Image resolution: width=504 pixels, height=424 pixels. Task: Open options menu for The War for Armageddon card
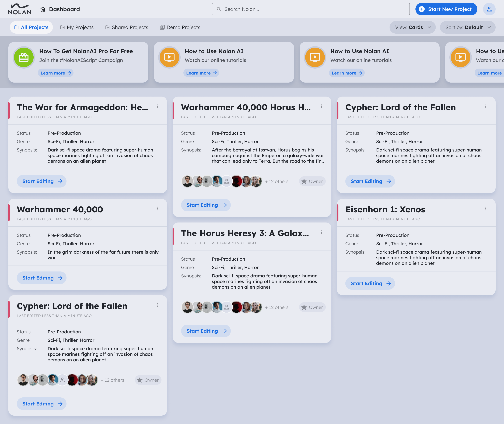[157, 107]
